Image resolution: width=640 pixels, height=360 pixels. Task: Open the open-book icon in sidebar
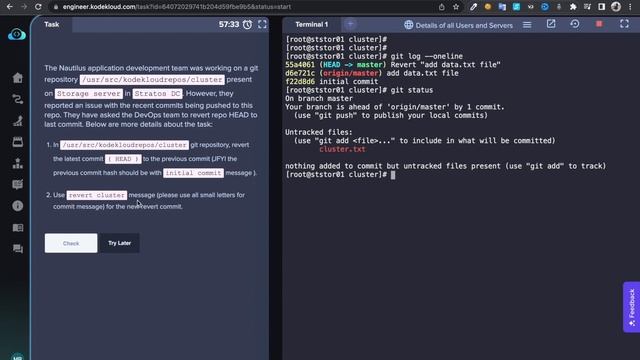coord(18,228)
